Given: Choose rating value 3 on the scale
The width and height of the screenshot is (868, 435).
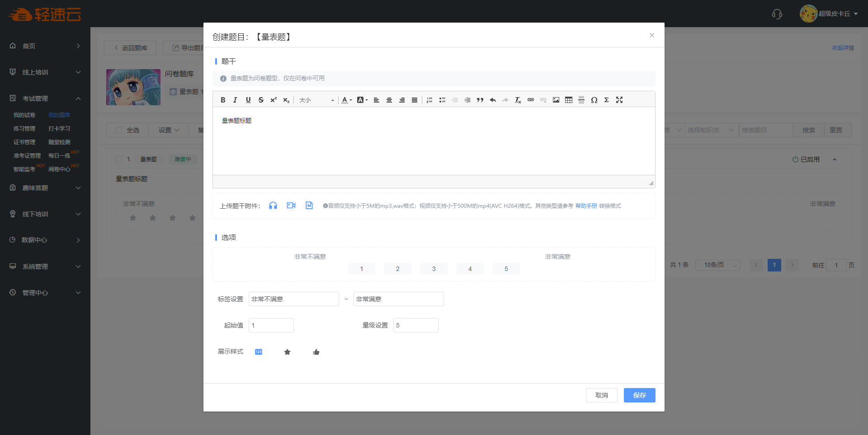Looking at the screenshot, I should click(x=434, y=269).
